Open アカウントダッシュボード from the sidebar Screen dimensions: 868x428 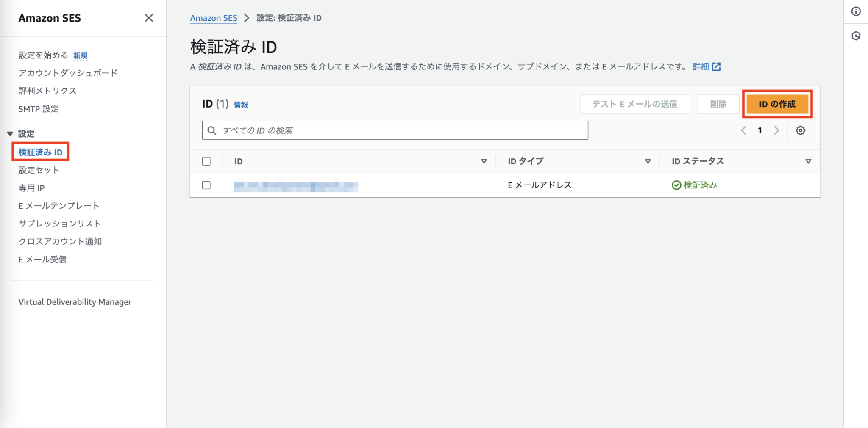(68, 73)
